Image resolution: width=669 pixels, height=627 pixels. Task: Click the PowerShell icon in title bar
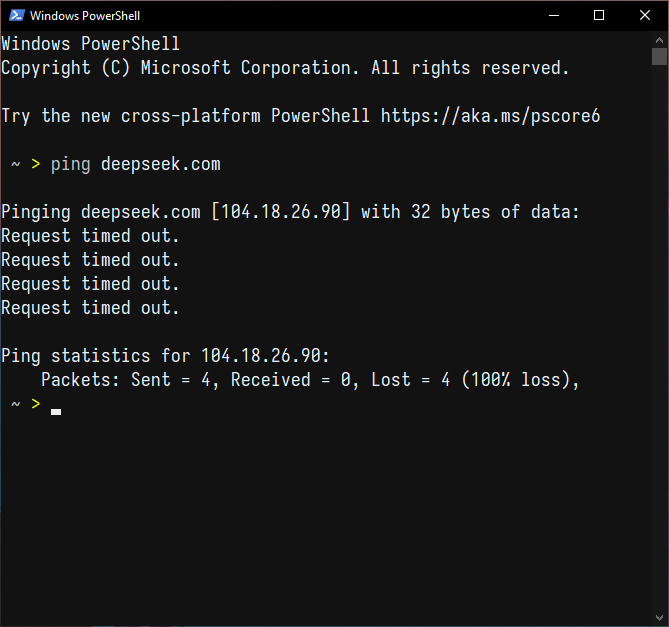17,15
